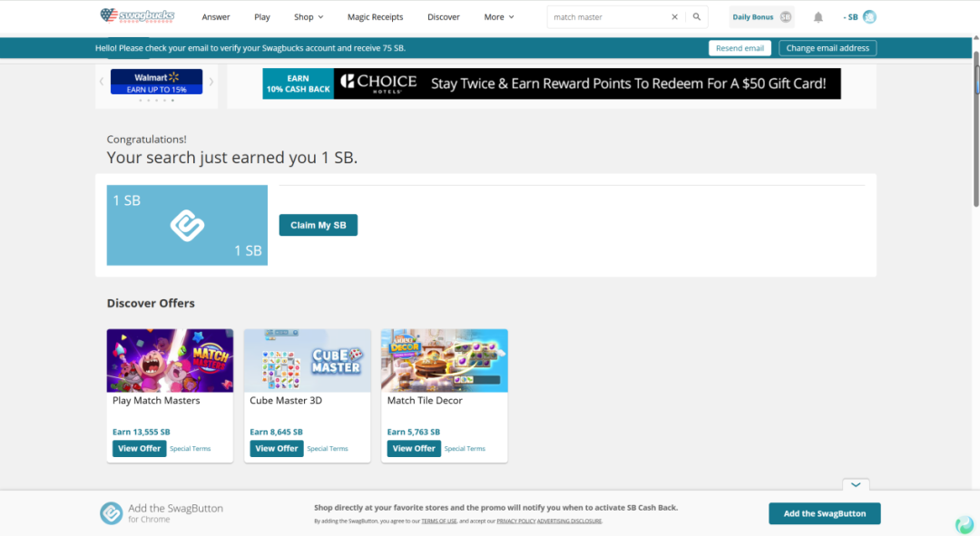
Task: Go to previous merchant carousel arrow
Action: tap(102, 82)
